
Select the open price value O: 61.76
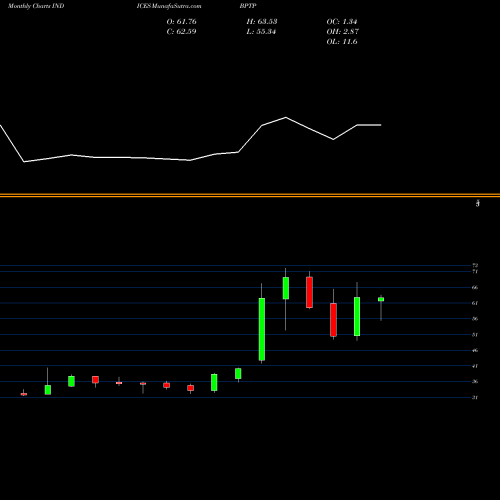pyautogui.click(x=182, y=21)
